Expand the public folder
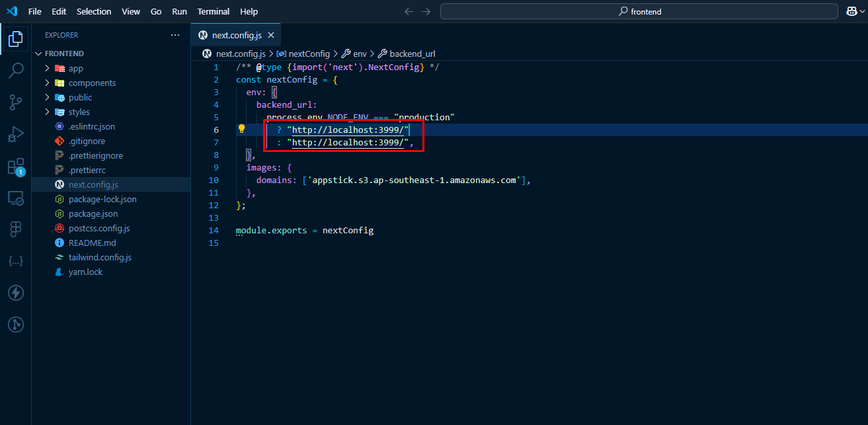The width and height of the screenshot is (868, 425). pos(80,97)
